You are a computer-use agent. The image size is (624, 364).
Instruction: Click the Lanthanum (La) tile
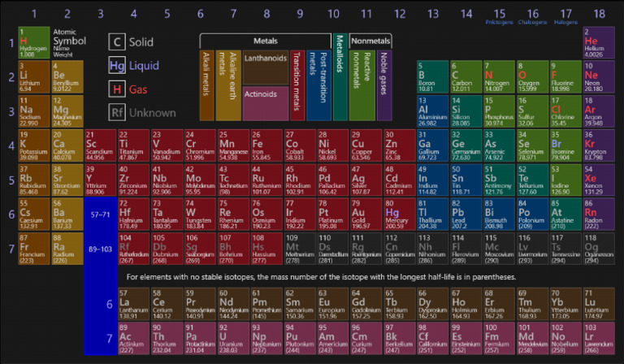(134, 304)
